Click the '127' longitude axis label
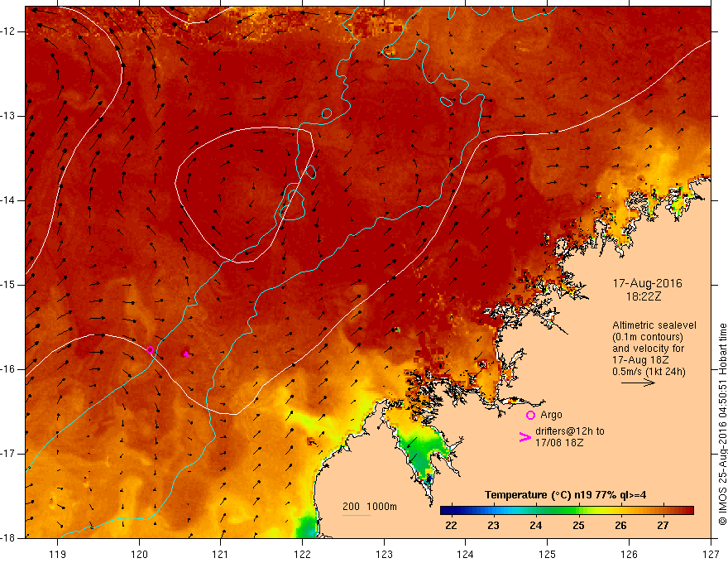The image size is (728, 563). (x=711, y=554)
